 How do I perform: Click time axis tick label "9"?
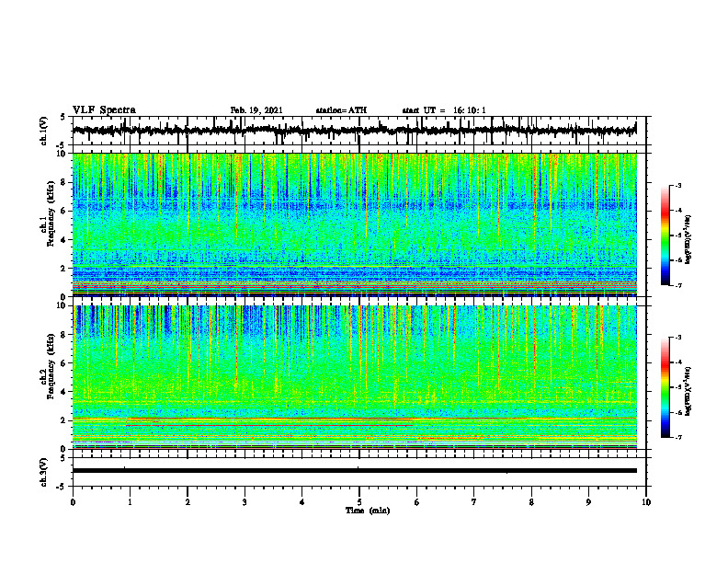pyautogui.click(x=588, y=502)
